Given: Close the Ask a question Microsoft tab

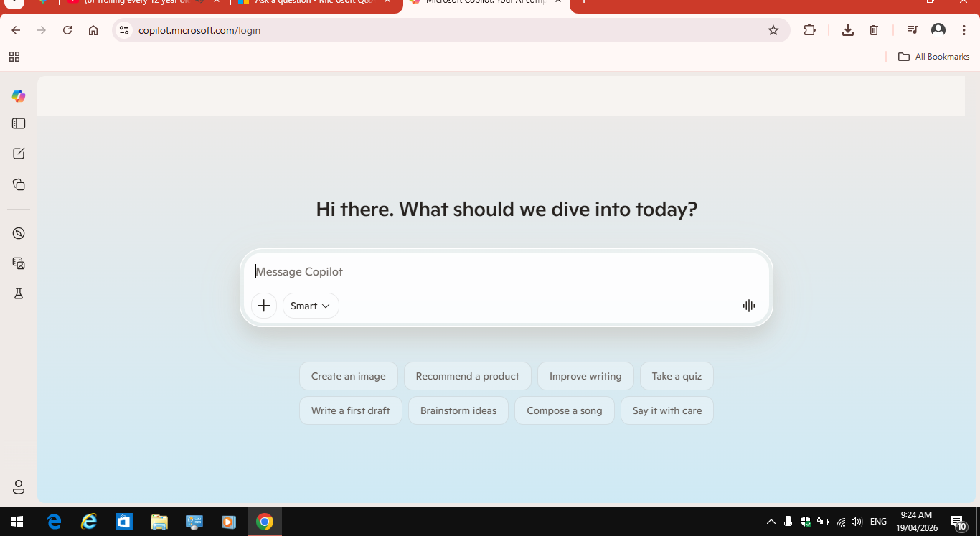Looking at the screenshot, I should 388,1.
